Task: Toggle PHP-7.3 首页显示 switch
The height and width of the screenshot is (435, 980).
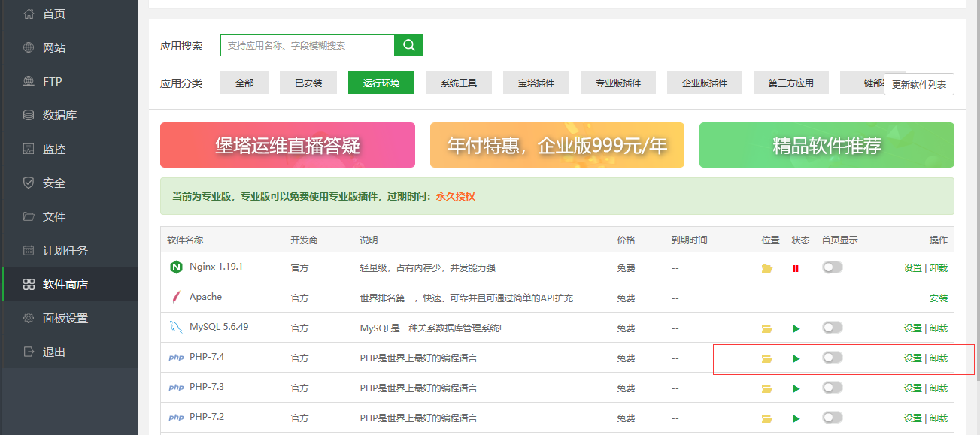Action: (x=833, y=387)
